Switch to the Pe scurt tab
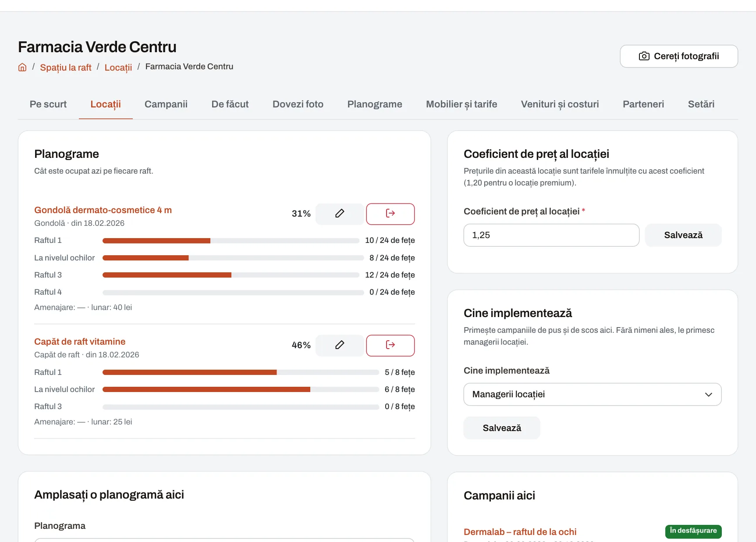This screenshot has height=542, width=756. [x=48, y=104]
